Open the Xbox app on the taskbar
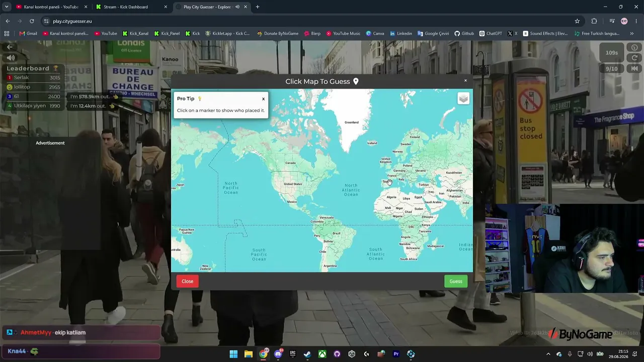The image size is (644, 362). click(x=322, y=354)
